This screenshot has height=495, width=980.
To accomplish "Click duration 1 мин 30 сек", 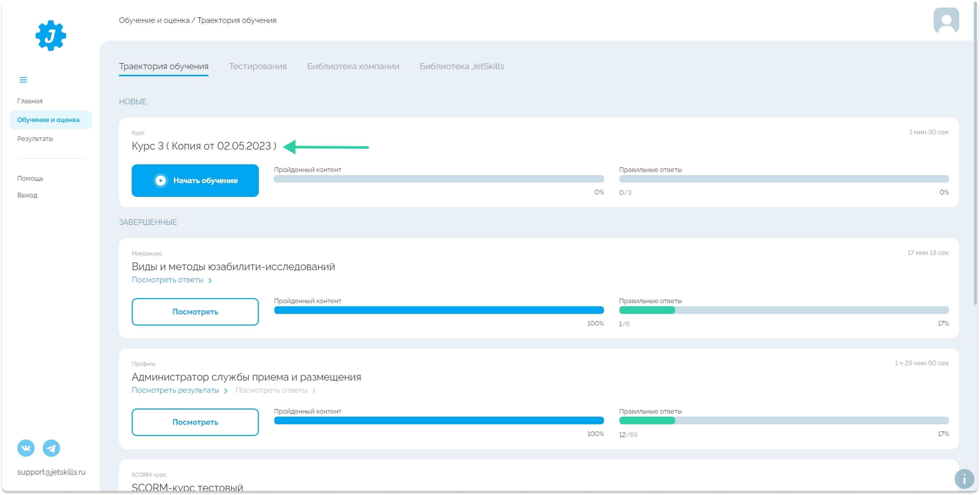I will [929, 132].
